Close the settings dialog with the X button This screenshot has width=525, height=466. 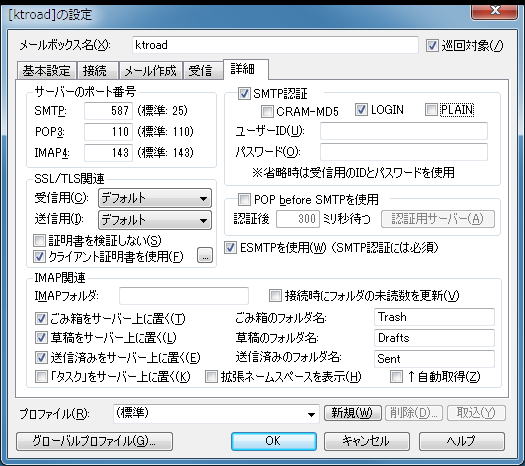495,11
